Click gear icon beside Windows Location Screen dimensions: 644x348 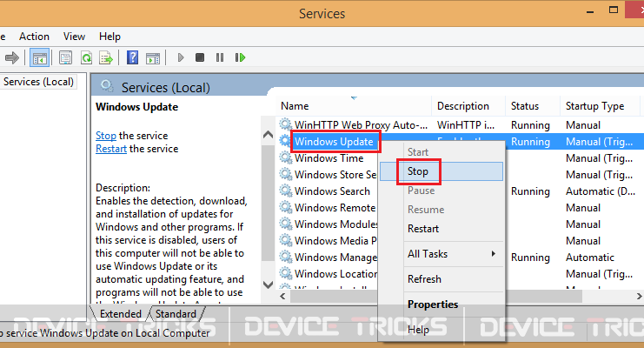[x=285, y=272]
